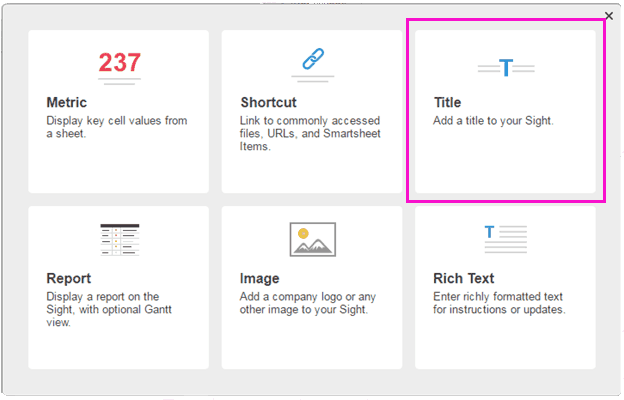This screenshot has width=624, height=400.
Task: Close the widget picker with the X
Action: click(x=609, y=16)
